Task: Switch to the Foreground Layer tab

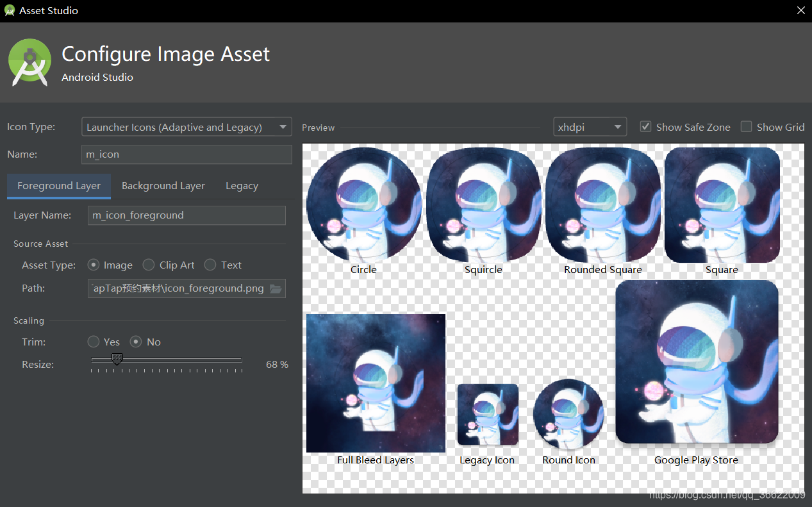Action: [59, 186]
